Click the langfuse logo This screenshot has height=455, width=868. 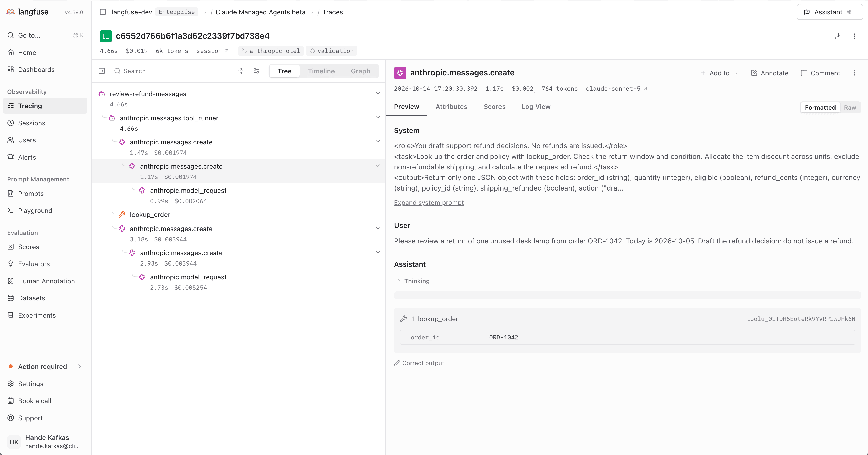(x=28, y=12)
